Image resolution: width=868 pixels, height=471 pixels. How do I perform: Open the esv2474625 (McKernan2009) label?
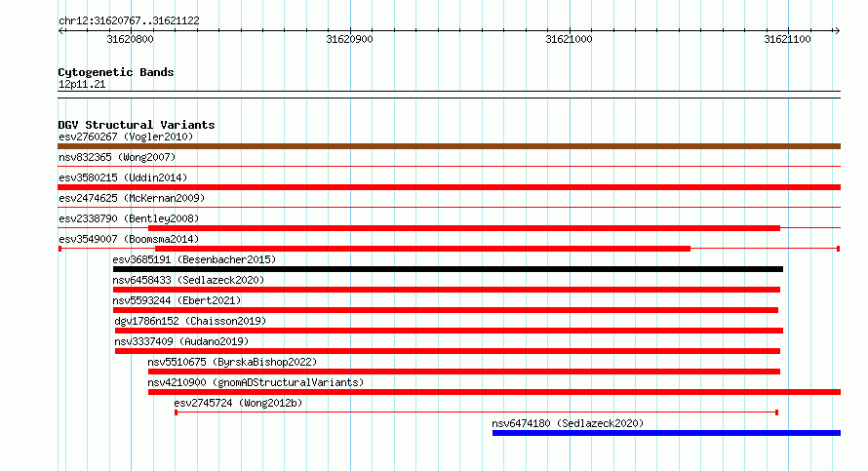click(x=132, y=198)
